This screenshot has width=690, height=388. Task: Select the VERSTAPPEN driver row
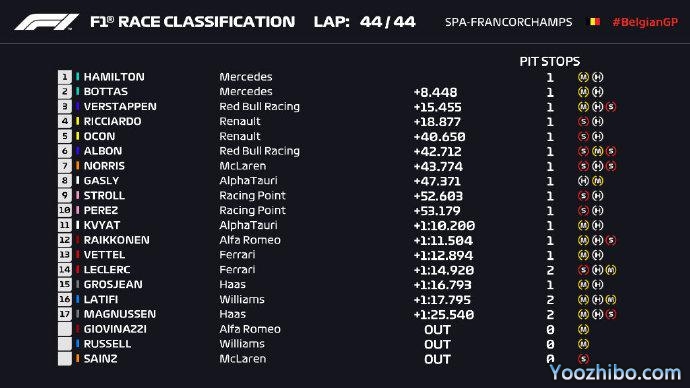click(337, 106)
